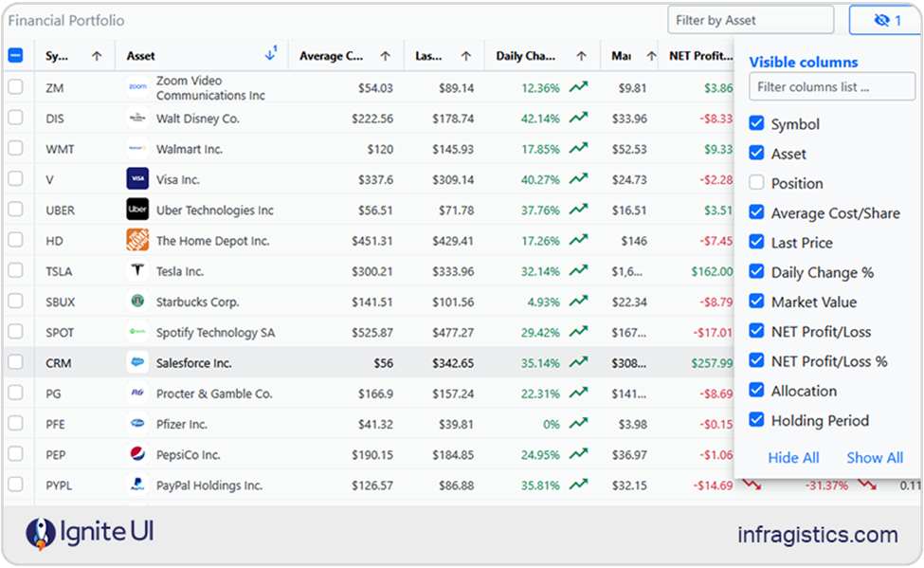
Task: Click the Spotify logo icon
Action: point(136,332)
